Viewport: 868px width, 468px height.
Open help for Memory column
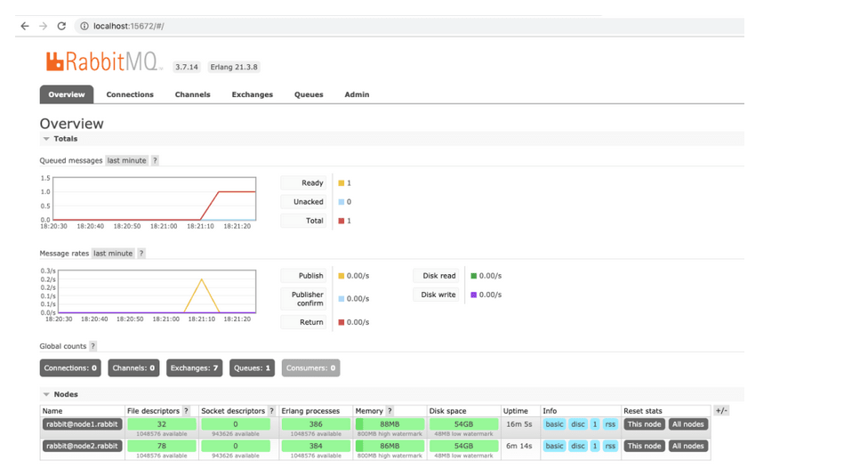[390, 411]
